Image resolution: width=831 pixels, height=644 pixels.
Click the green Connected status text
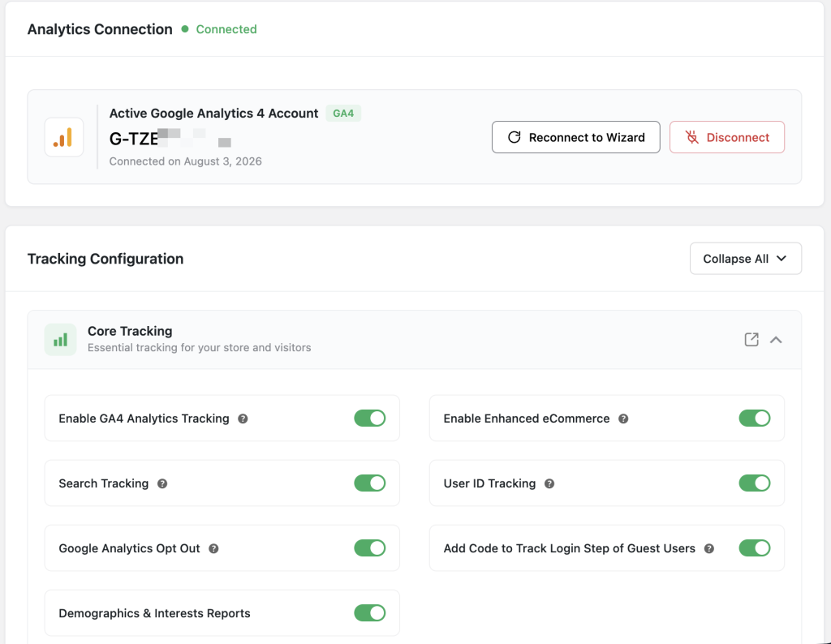pos(226,29)
